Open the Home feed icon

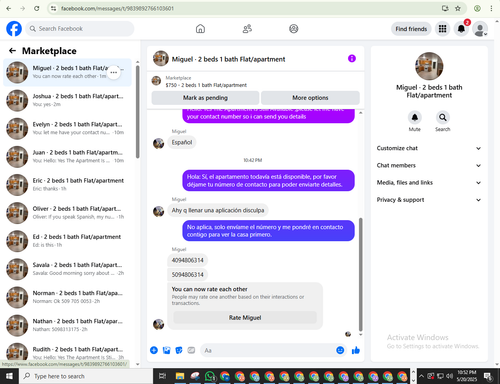point(200,29)
